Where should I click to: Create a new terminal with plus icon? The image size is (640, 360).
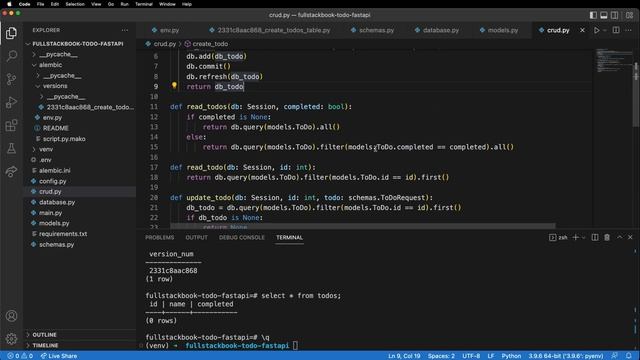coord(576,237)
